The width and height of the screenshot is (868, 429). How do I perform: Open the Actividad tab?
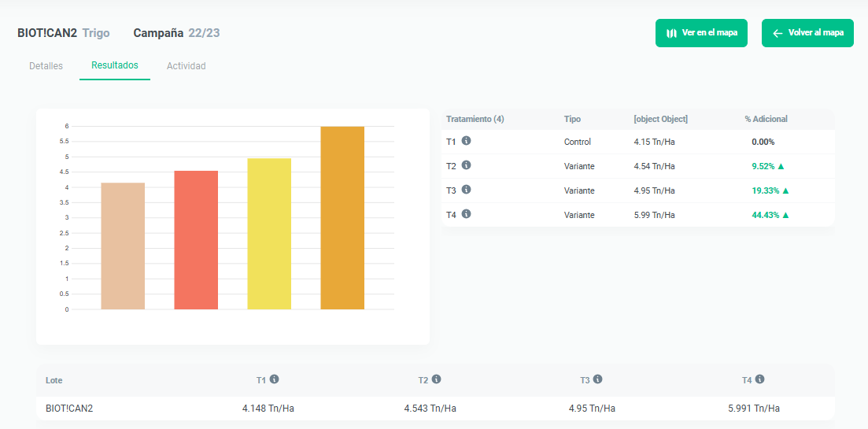coord(187,66)
